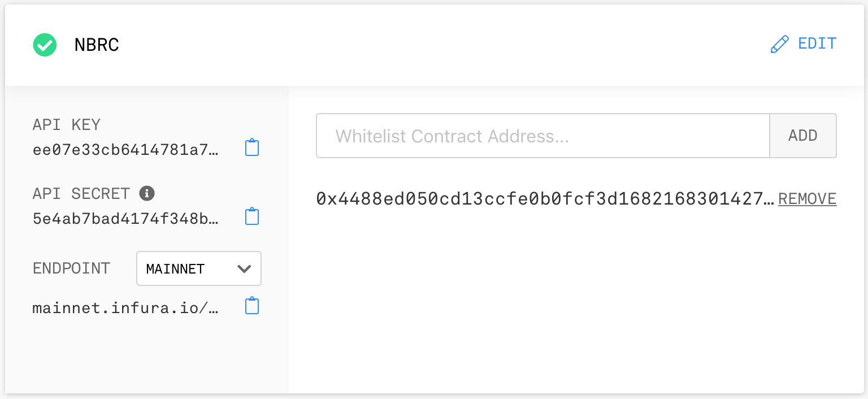
Task: Click the whitelisted address 0x4488ed050cd13…
Action: [x=545, y=199]
